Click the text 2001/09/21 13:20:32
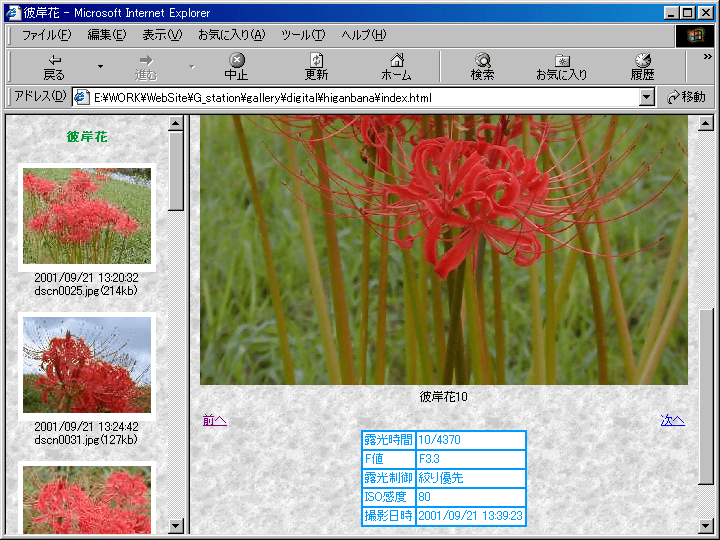 86,278
